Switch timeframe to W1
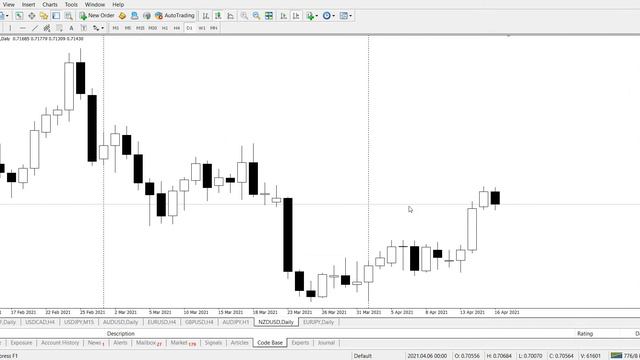The height and width of the screenshot is (360, 640). click(x=202, y=28)
